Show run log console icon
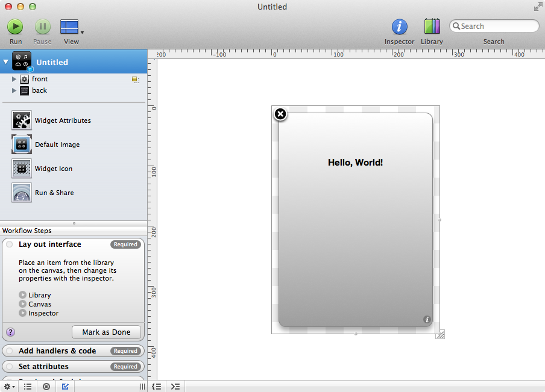 (175, 387)
